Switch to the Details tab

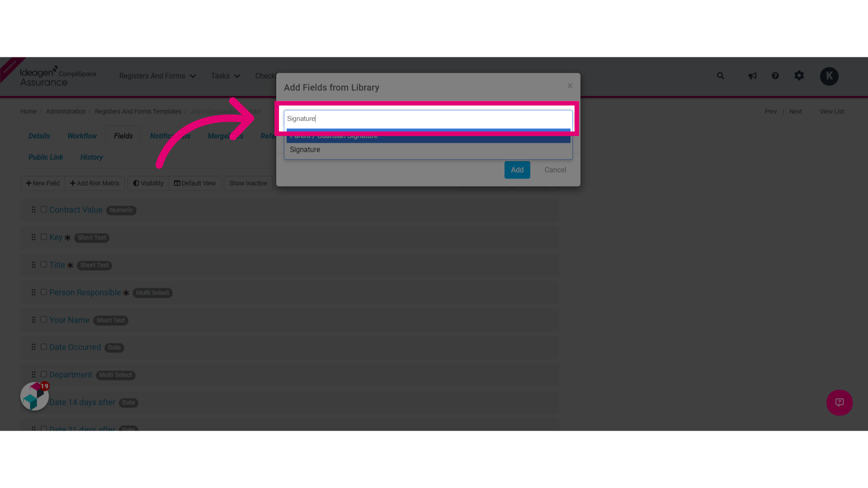(x=39, y=136)
